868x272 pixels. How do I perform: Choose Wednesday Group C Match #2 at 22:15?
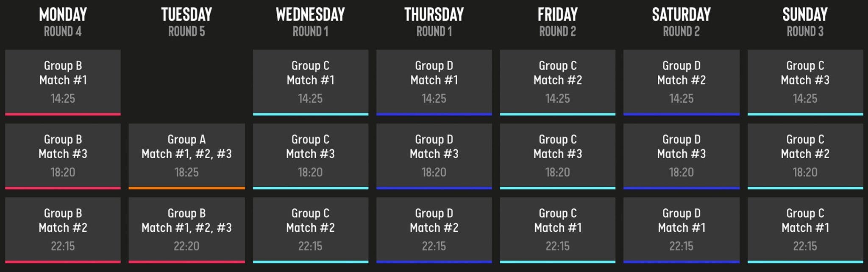pos(311,230)
